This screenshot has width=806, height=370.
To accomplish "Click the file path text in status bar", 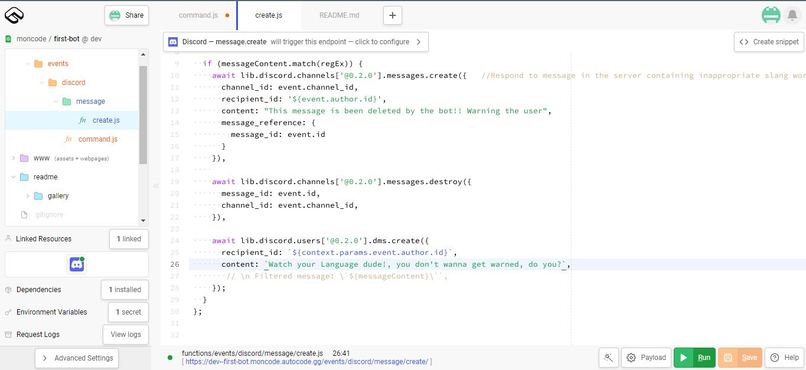I will (252, 354).
